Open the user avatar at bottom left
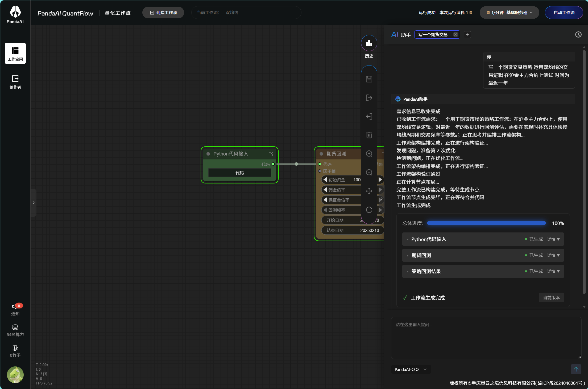Image resolution: width=588 pixels, height=389 pixels. tap(15, 375)
